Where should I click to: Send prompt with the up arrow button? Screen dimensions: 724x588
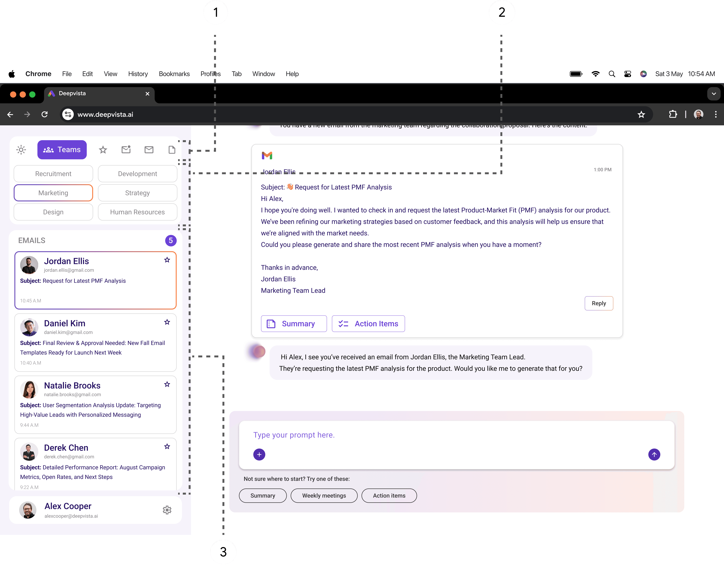(654, 455)
